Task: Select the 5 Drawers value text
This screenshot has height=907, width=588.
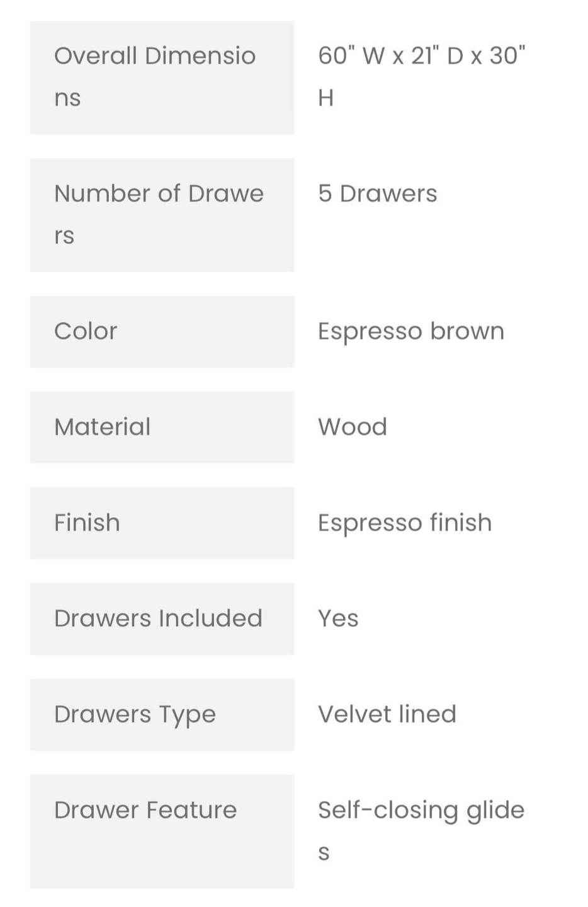Action: [x=377, y=193]
